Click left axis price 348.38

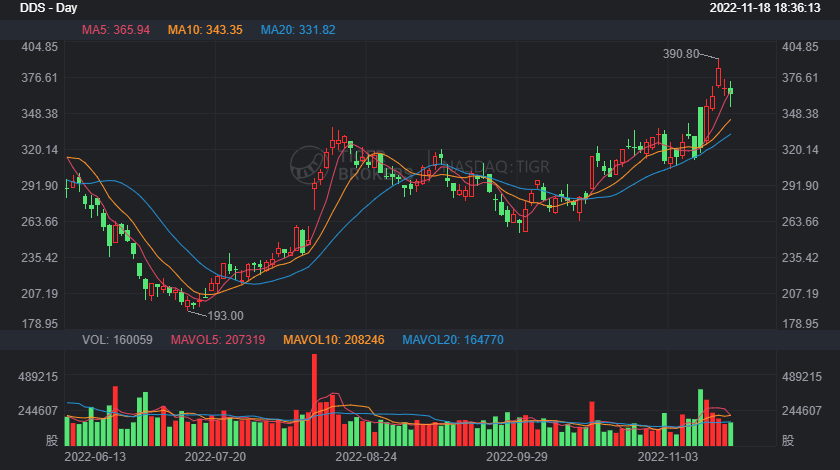tap(40, 114)
